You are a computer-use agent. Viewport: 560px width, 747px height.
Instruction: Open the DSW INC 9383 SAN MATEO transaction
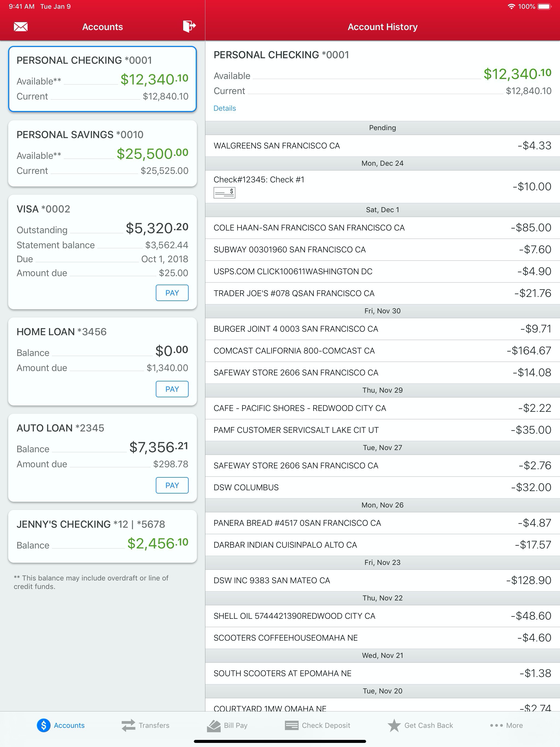(382, 580)
